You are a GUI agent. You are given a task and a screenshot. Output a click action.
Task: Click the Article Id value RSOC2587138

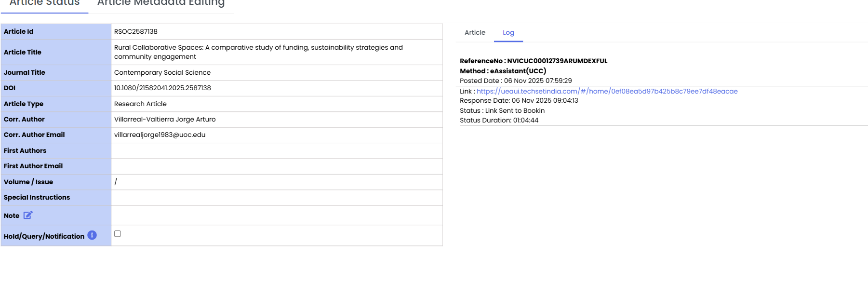click(x=136, y=31)
